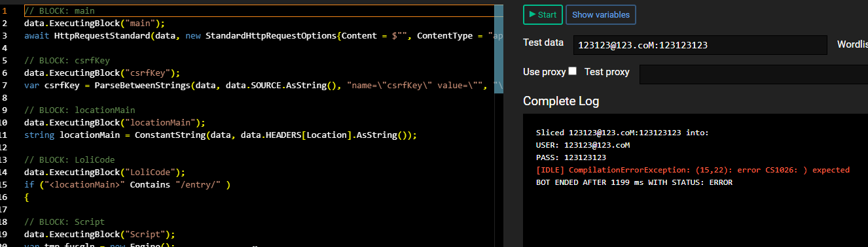Click the Complete Log heading

pos(561,101)
